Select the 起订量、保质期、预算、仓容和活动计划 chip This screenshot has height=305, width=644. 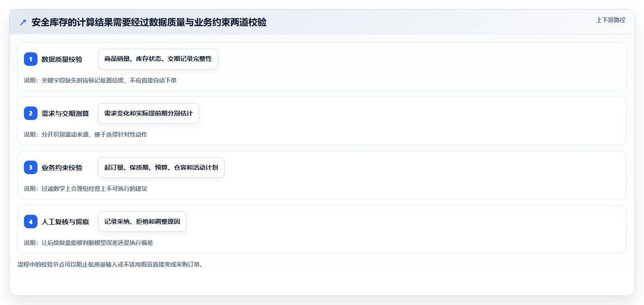point(161,167)
